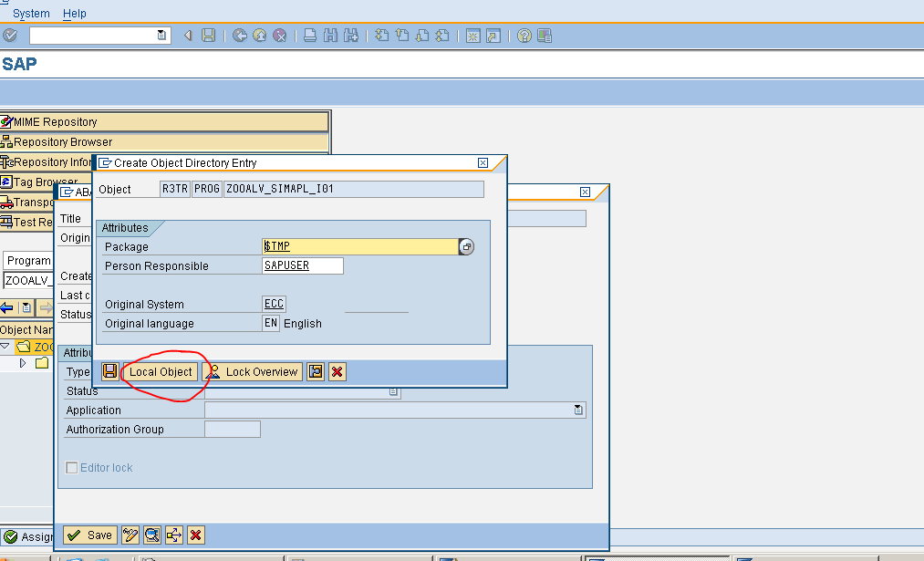Click the copy icon at the bottom toolbar
The image size is (924, 561).
click(x=173, y=535)
